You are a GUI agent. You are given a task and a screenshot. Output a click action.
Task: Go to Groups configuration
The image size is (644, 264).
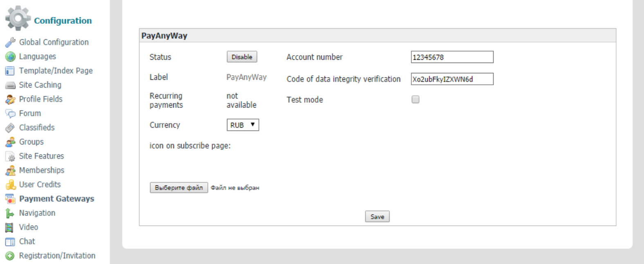(31, 142)
